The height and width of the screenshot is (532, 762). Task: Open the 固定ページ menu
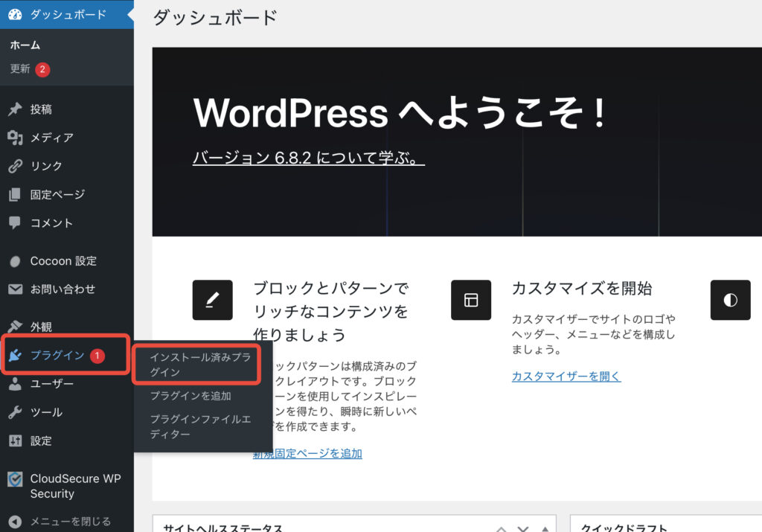pos(66,194)
